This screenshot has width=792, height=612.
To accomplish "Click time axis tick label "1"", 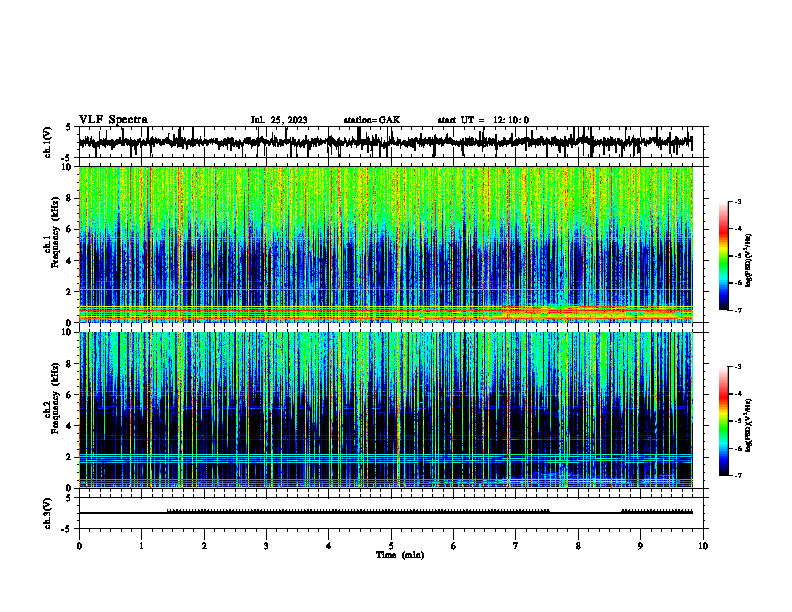I will (x=141, y=546).
